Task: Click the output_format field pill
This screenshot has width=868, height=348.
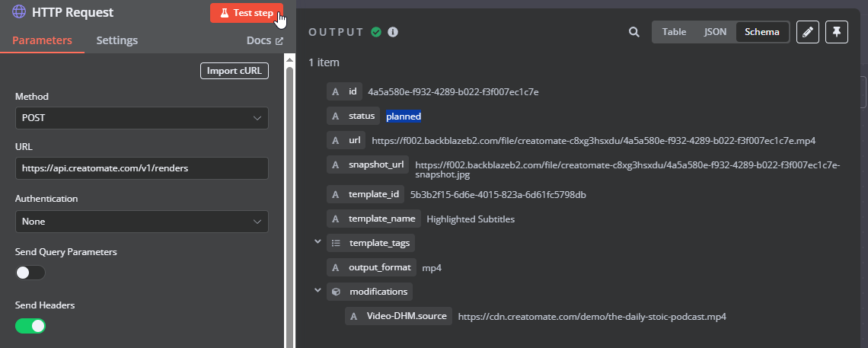Action: [x=372, y=267]
